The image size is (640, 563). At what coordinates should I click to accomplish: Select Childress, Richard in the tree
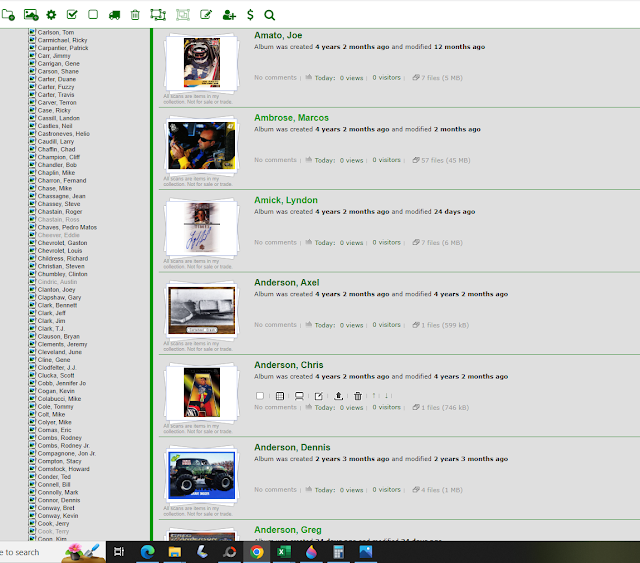pos(63,258)
